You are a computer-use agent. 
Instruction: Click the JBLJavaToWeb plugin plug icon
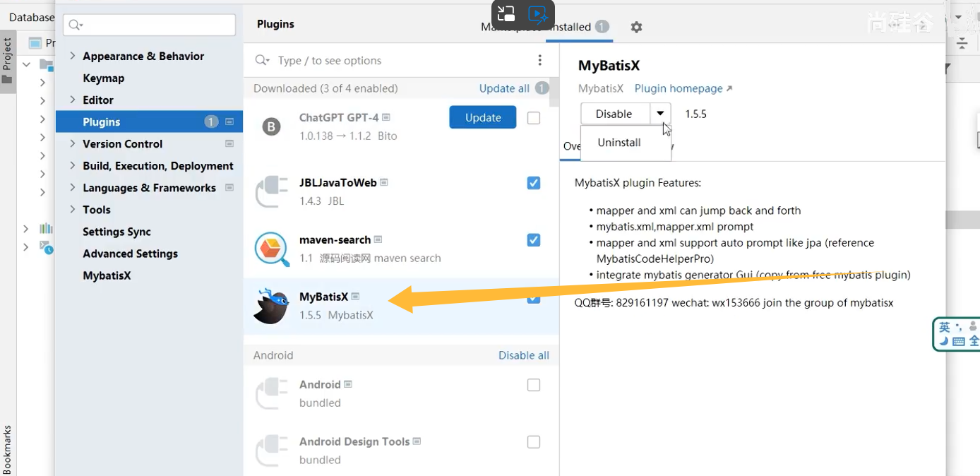pos(272,192)
